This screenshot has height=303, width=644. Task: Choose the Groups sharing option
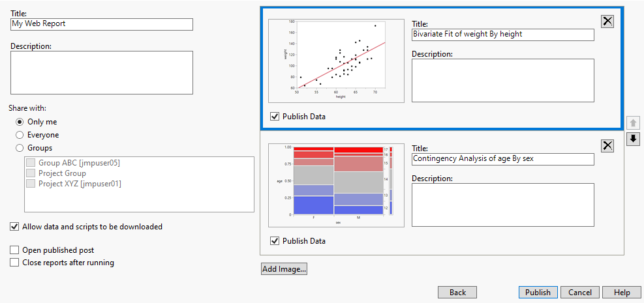coord(20,148)
